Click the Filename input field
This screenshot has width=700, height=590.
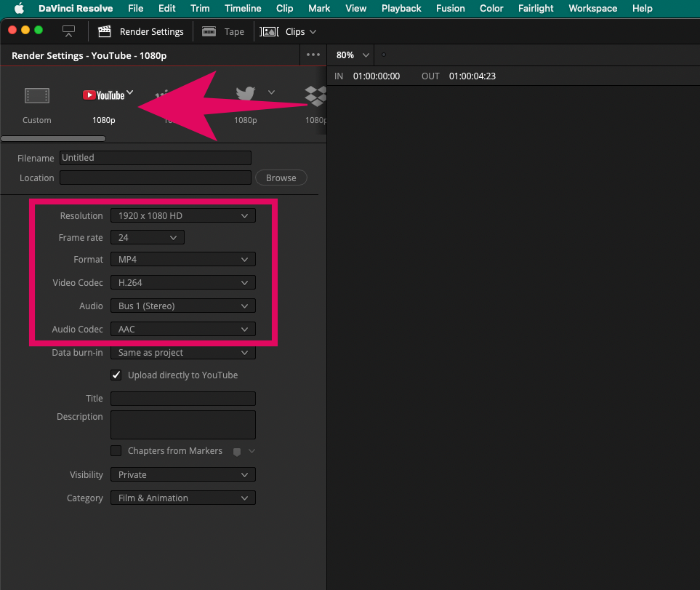156,158
